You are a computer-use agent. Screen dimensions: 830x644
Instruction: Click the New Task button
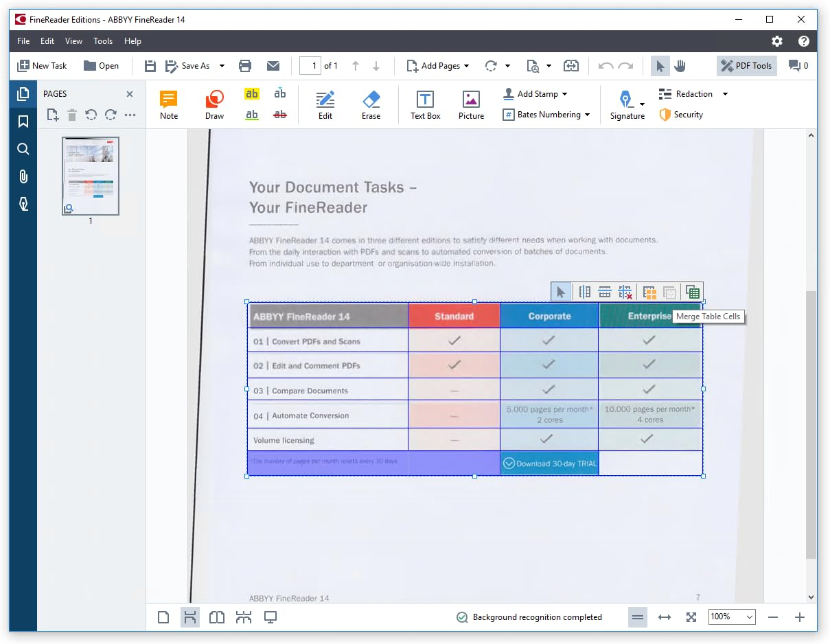pyautogui.click(x=42, y=66)
